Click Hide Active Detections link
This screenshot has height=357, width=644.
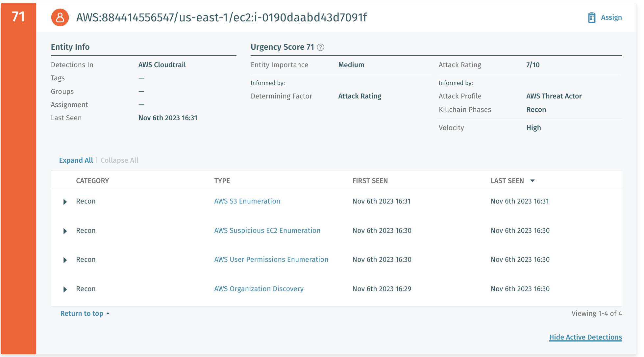coord(585,337)
